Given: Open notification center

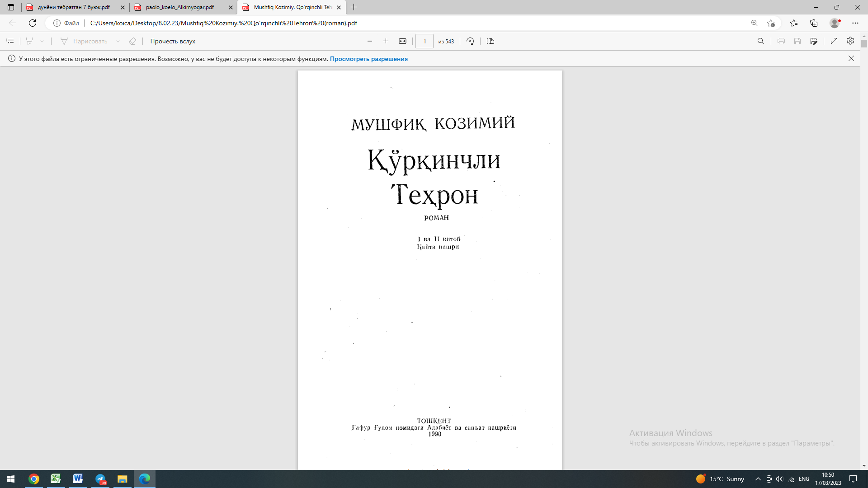Looking at the screenshot, I should (x=853, y=479).
